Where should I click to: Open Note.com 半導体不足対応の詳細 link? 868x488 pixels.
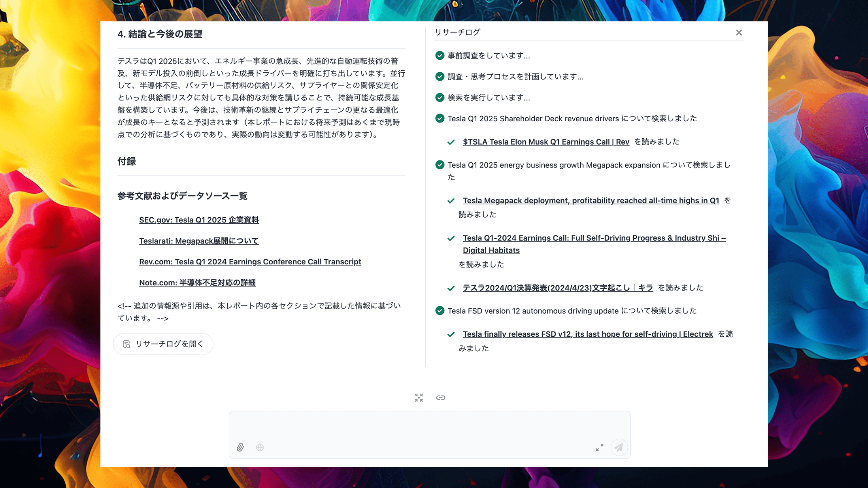pyautogui.click(x=197, y=283)
